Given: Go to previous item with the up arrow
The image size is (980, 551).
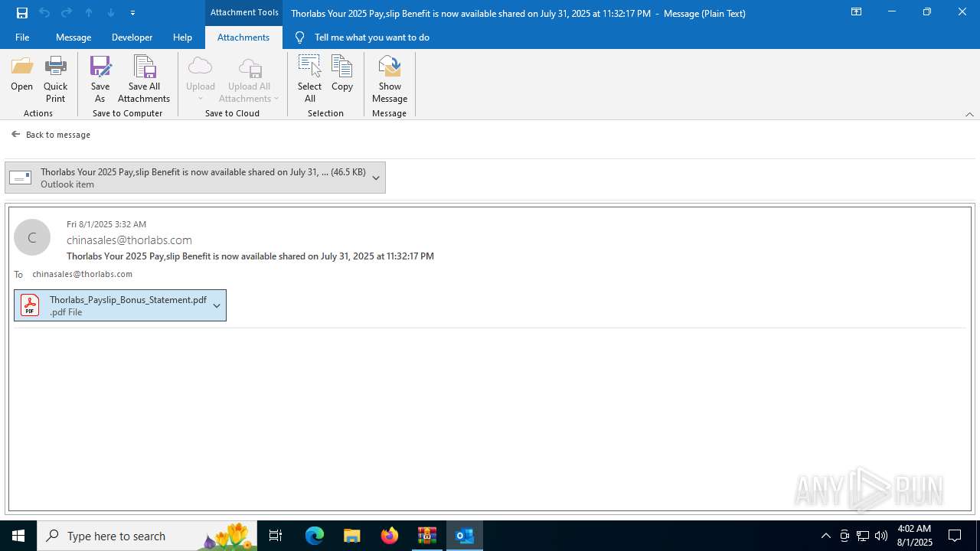Looking at the screenshot, I should 88,12.
